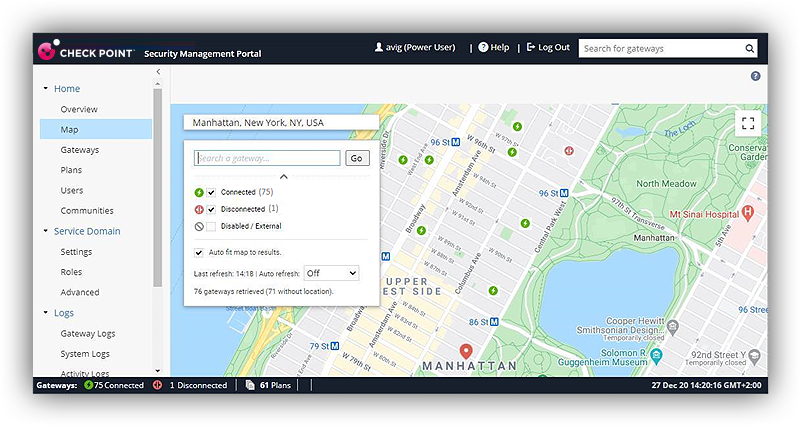The image size is (800, 426).
Task: Click the Manhattan location address box
Action: pos(281,122)
